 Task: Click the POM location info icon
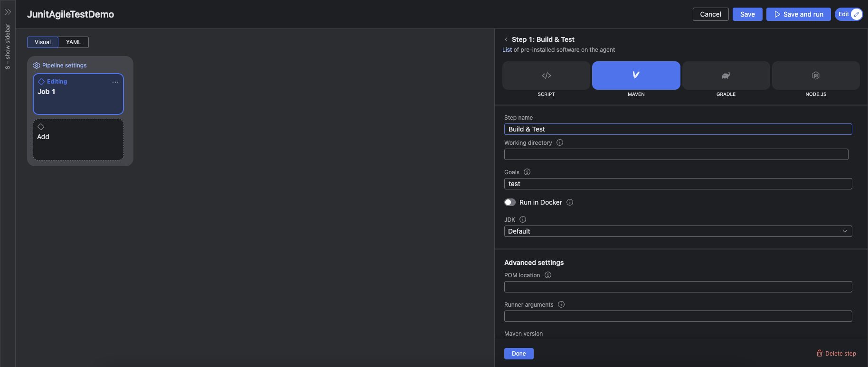(x=548, y=275)
